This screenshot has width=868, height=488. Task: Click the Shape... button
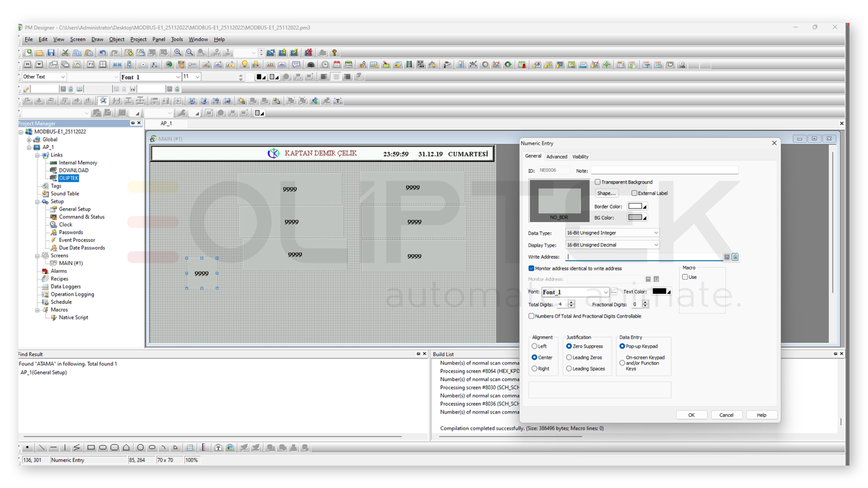606,193
